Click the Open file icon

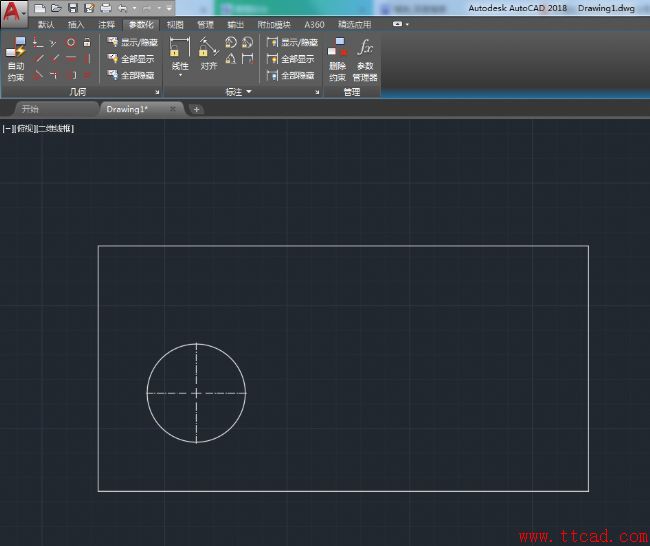[56, 8]
